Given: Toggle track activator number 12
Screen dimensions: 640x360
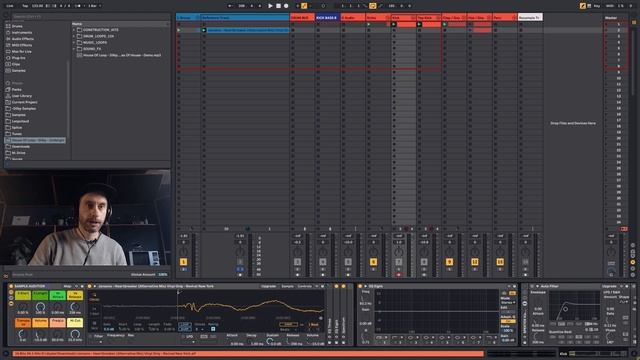Looking at the screenshot, I should pyautogui.click(x=474, y=262).
